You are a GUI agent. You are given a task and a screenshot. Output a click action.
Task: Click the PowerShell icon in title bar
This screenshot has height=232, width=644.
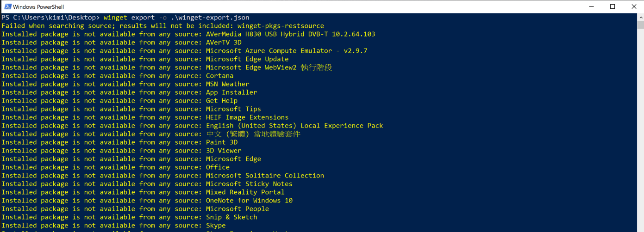pos(7,6)
